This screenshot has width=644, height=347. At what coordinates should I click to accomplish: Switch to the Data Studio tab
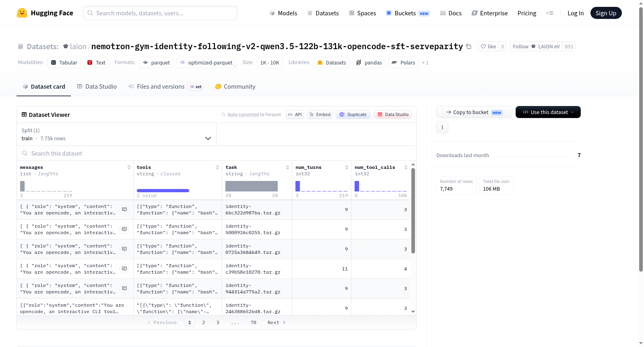(97, 87)
